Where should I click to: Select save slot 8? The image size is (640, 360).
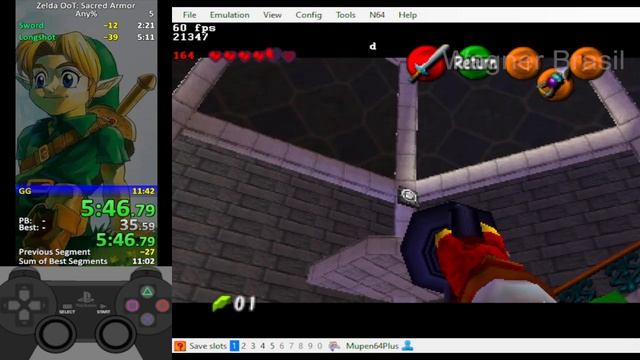(x=300, y=346)
